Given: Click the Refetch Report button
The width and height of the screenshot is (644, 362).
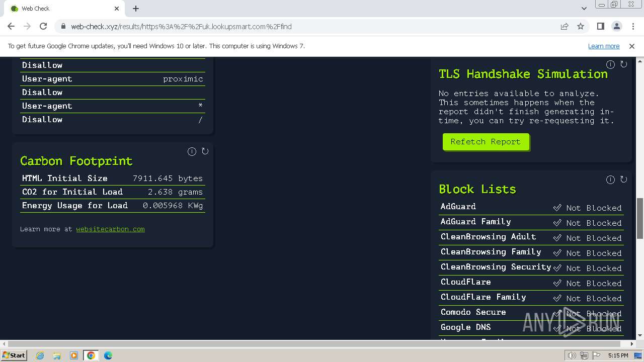Looking at the screenshot, I should click(x=486, y=142).
